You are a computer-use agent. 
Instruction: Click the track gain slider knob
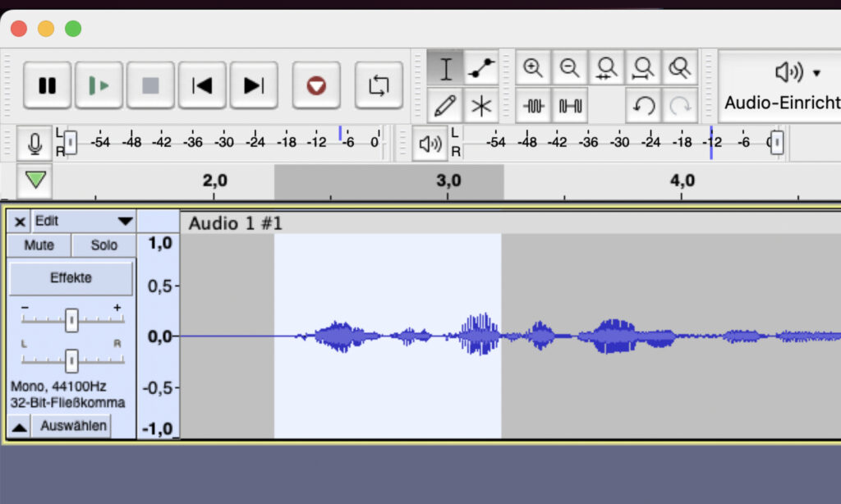pos(72,320)
